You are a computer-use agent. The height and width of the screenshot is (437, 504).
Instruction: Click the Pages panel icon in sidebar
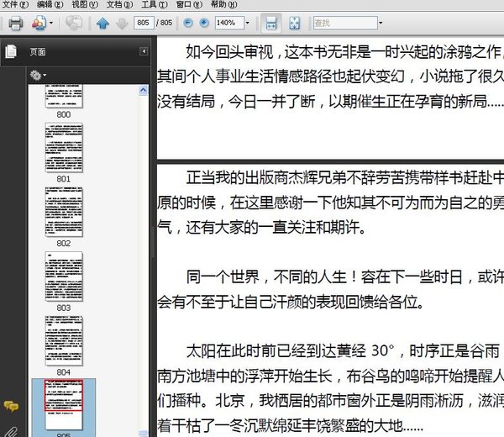pyautogui.click(x=11, y=51)
